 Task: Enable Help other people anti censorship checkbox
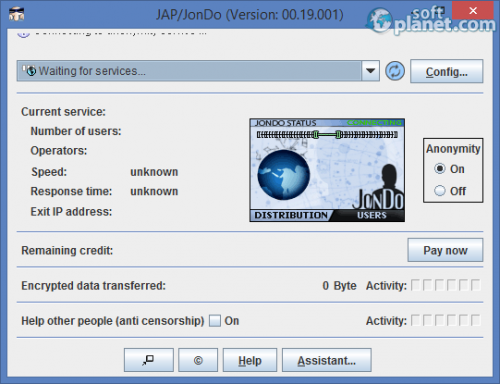[x=215, y=321]
